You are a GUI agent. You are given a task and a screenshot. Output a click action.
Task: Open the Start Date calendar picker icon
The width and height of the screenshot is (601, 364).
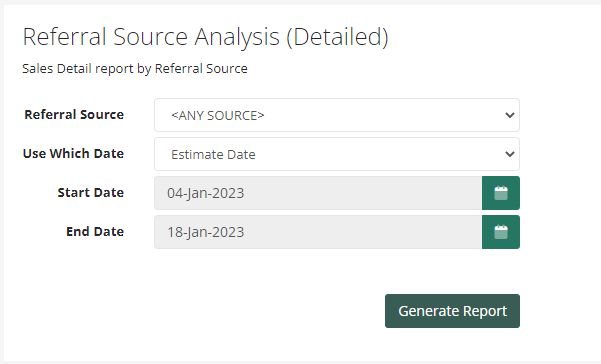(x=501, y=193)
